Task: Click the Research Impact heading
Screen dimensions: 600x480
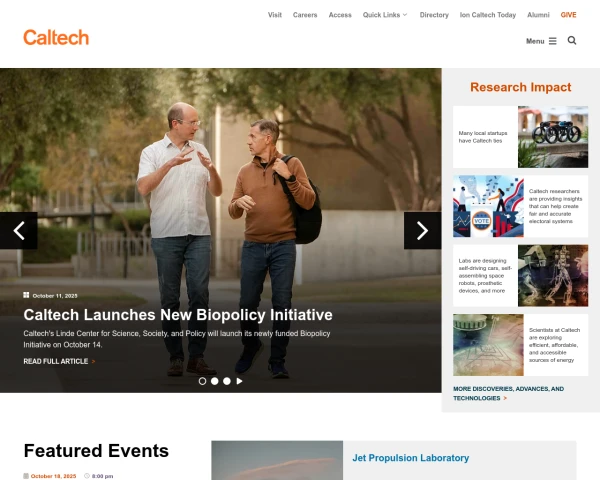Action: 520,87
